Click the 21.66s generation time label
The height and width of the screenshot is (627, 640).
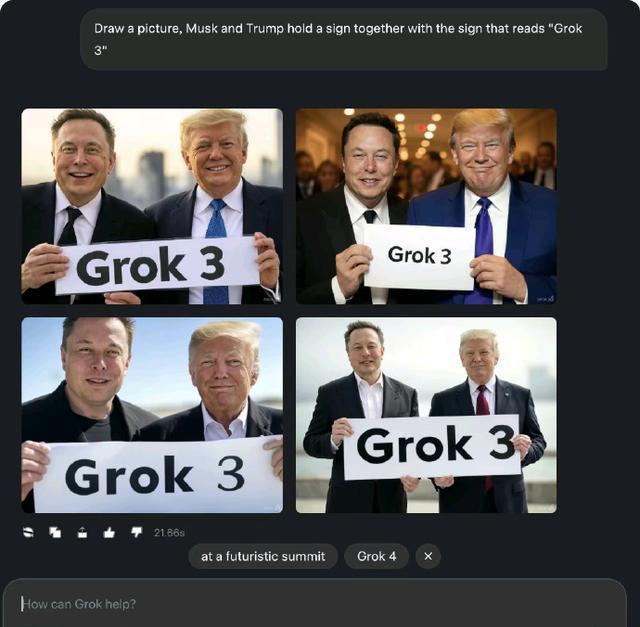(x=169, y=532)
